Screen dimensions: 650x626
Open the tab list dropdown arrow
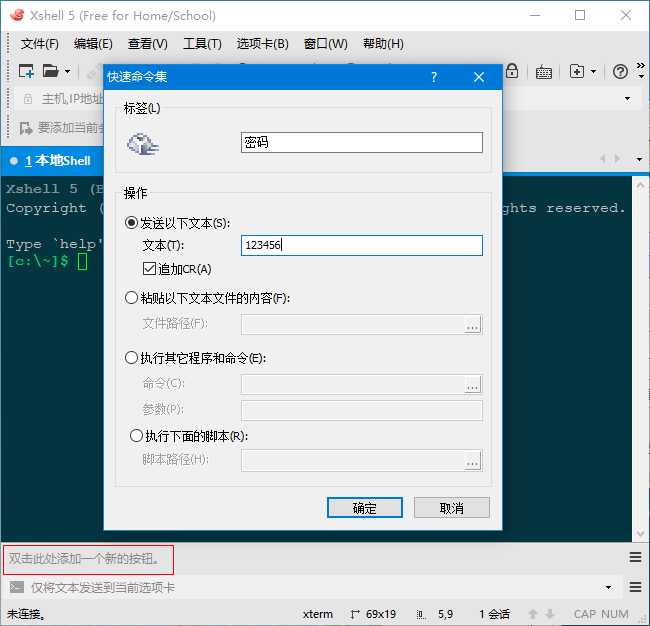click(639, 159)
